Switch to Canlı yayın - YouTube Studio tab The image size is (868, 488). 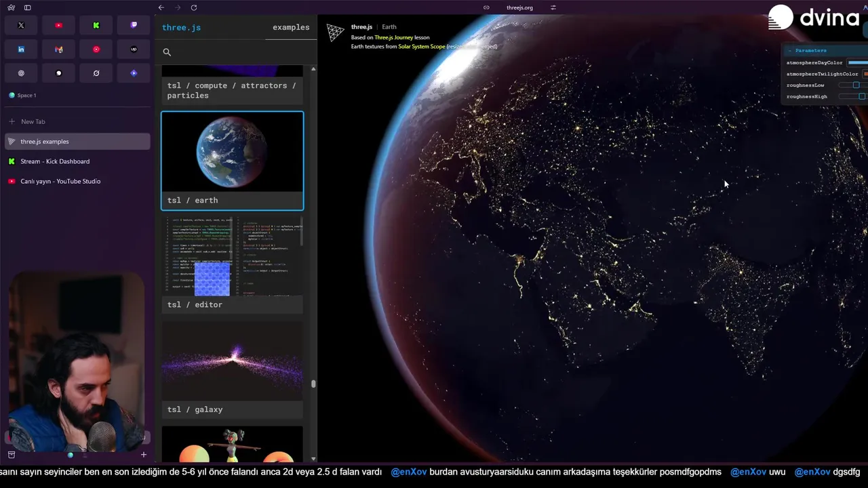(x=77, y=181)
